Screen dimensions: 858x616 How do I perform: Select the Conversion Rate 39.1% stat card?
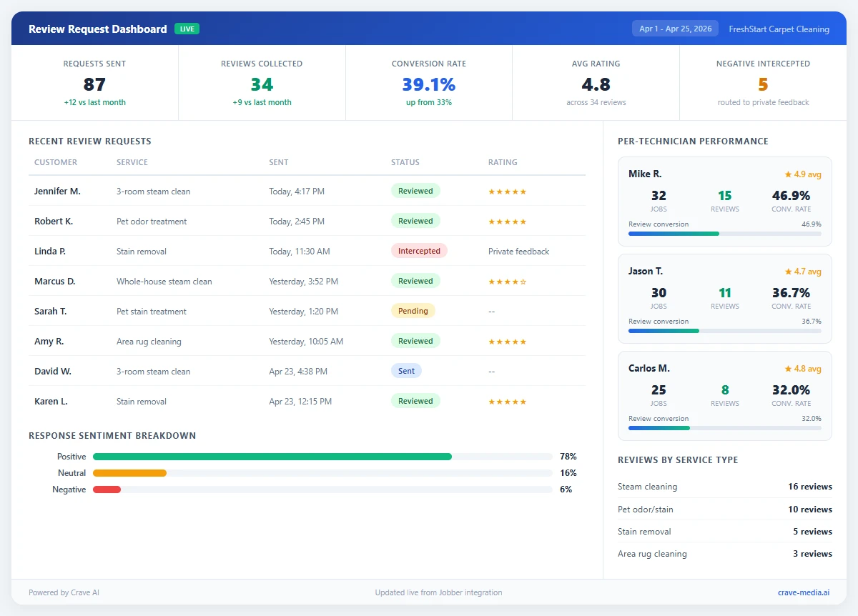428,82
